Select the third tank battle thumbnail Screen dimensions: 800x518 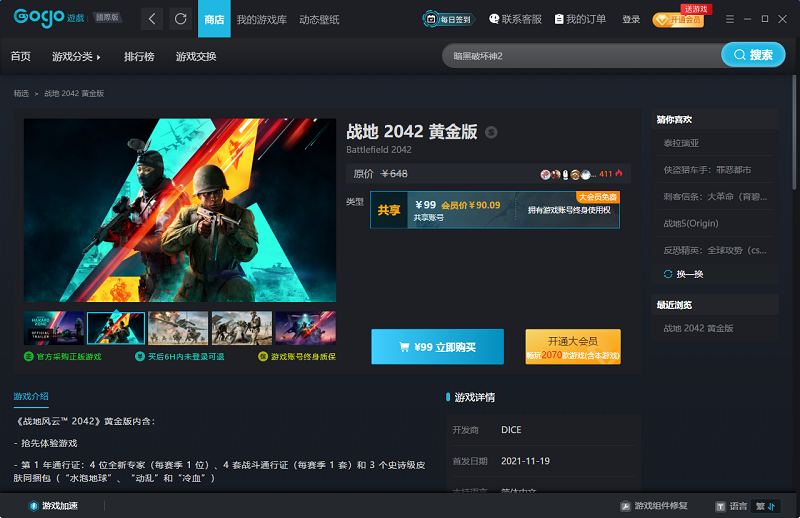click(178, 328)
